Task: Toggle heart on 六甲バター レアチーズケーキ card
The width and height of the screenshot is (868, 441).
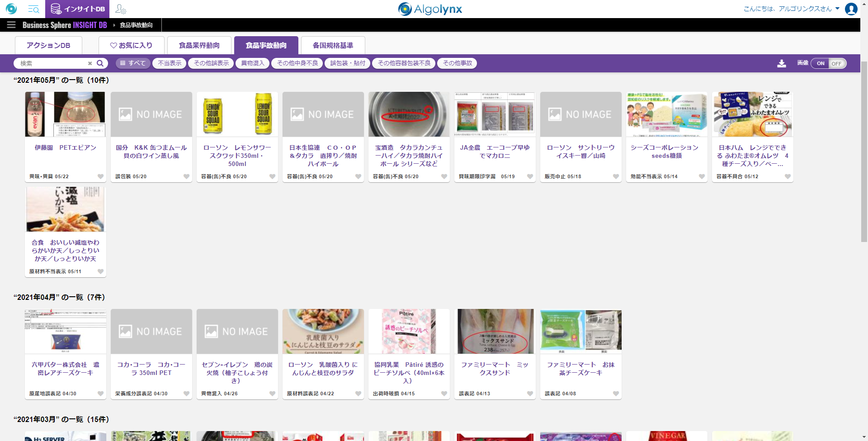Action: click(100, 394)
